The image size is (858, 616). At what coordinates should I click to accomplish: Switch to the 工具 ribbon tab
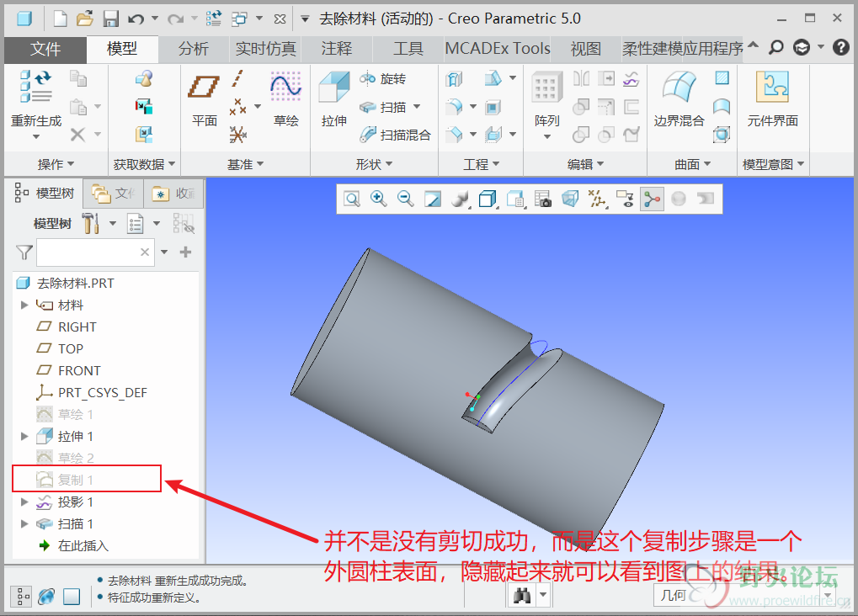click(x=408, y=49)
